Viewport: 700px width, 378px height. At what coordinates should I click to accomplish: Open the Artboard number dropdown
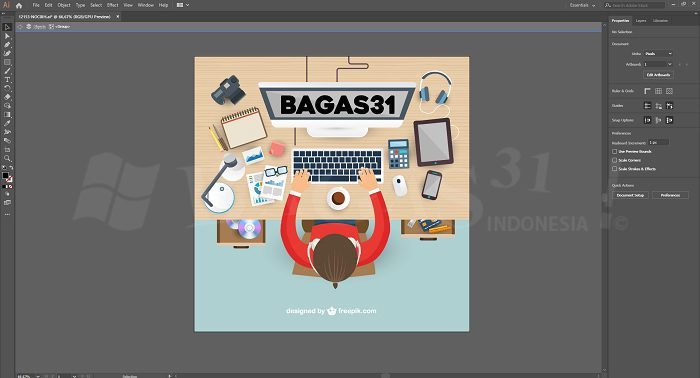coord(658,64)
